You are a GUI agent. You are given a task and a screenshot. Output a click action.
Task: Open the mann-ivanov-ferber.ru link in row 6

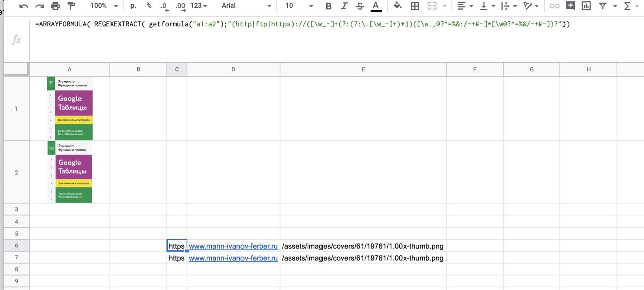pyautogui.click(x=233, y=246)
